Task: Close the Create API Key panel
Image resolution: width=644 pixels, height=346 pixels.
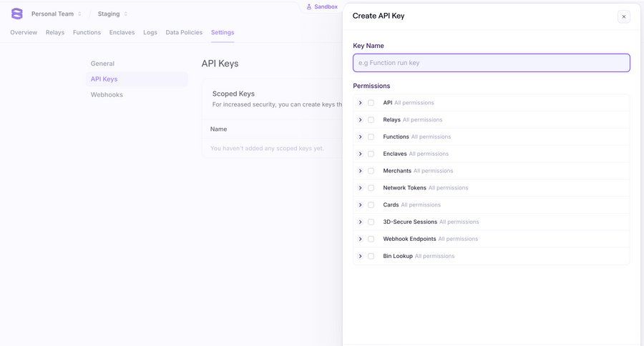Action: (x=623, y=17)
